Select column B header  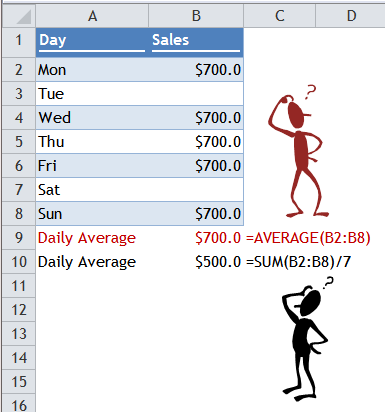pyautogui.click(x=196, y=16)
